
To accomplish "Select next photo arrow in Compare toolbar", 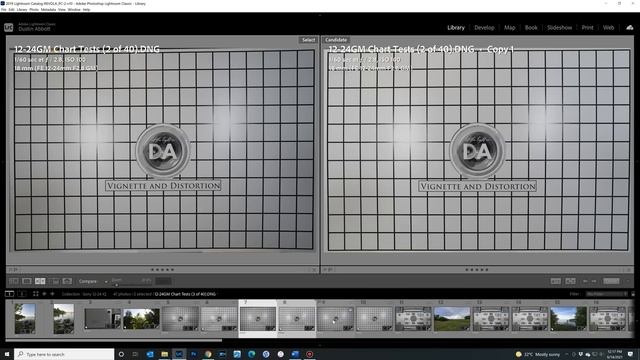I will click(x=594, y=281).
